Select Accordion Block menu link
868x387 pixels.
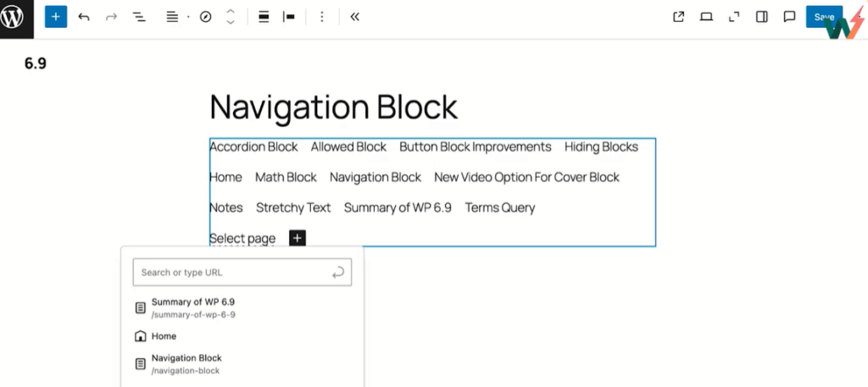point(253,147)
